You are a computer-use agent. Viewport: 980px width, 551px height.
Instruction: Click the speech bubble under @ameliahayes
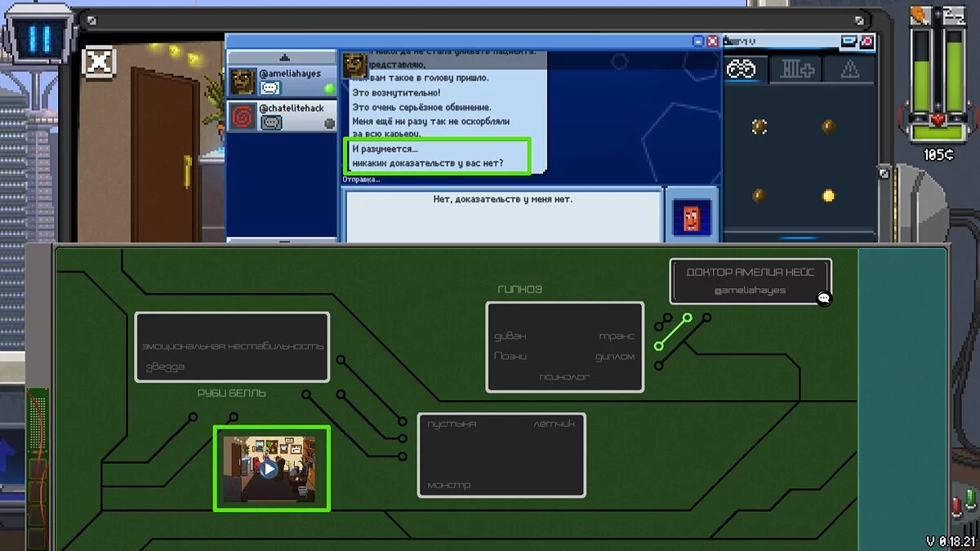point(270,88)
